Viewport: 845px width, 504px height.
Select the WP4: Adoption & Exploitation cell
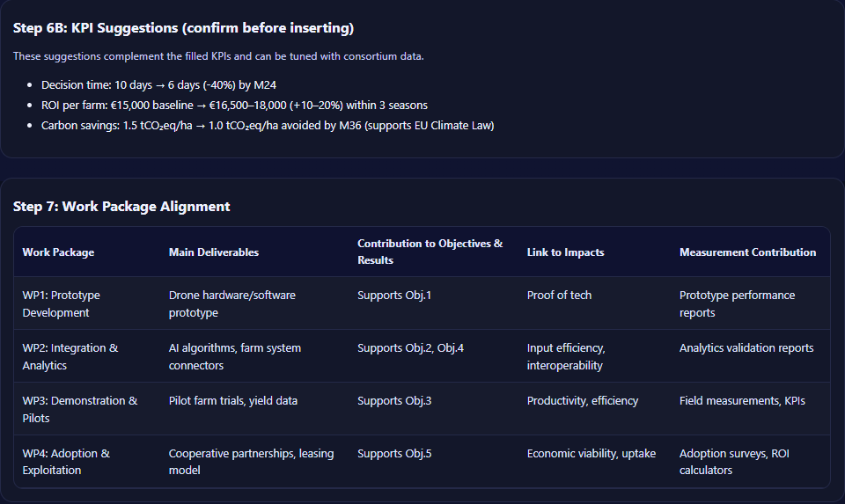pyautogui.click(x=66, y=462)
